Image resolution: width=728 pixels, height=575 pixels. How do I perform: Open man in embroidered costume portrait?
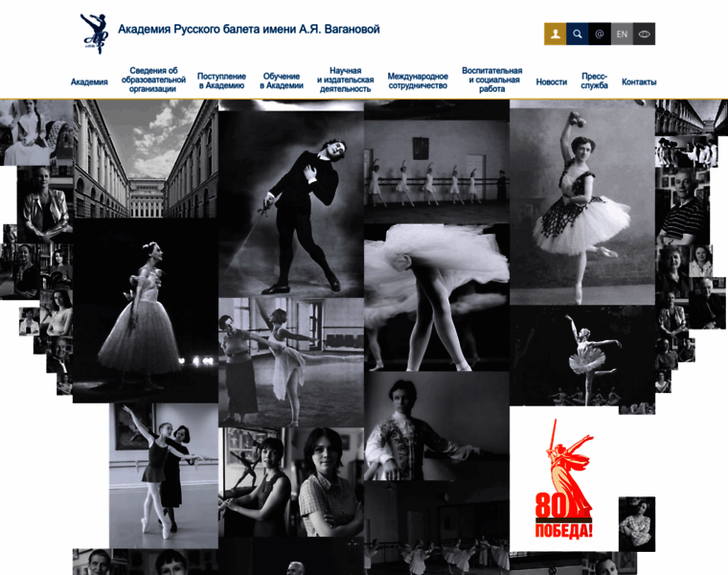pos(437,425)
